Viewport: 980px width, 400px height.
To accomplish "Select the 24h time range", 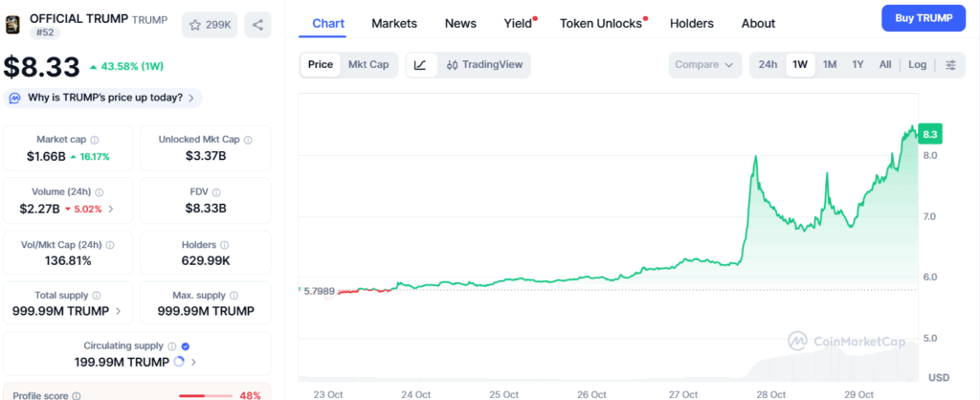I will click(x=768, y=65).
